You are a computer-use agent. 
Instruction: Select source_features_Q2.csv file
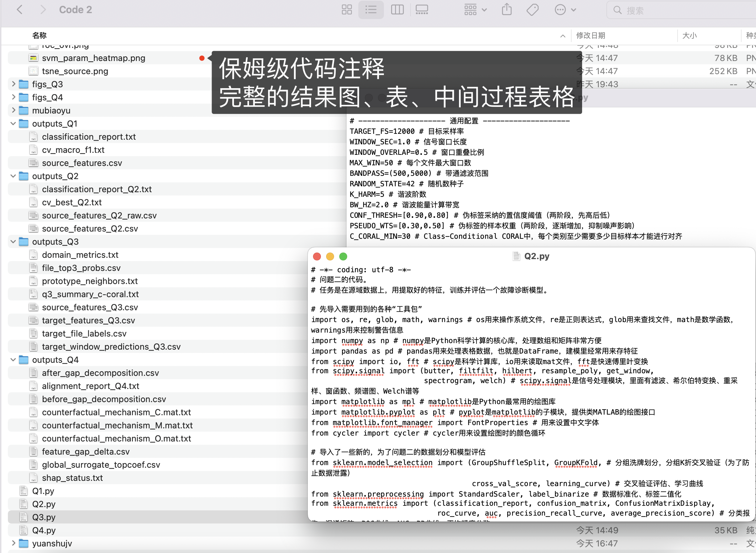(90, 229)
